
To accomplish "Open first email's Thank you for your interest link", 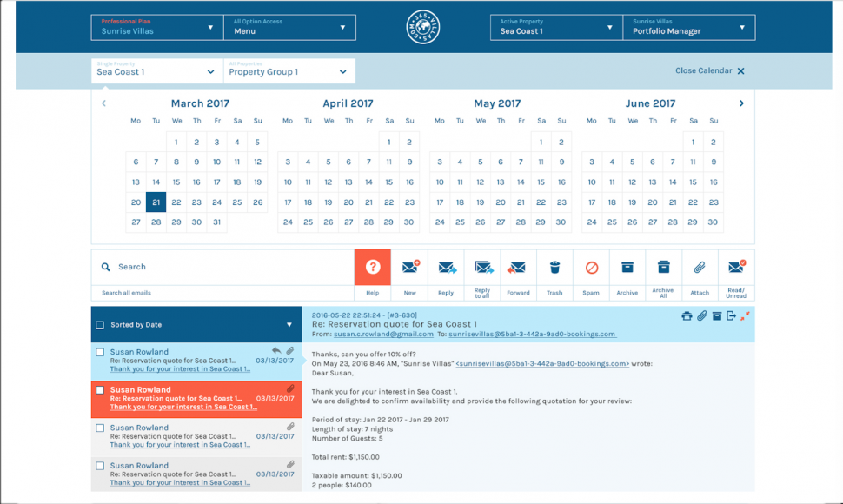I will tap(180, 369).
